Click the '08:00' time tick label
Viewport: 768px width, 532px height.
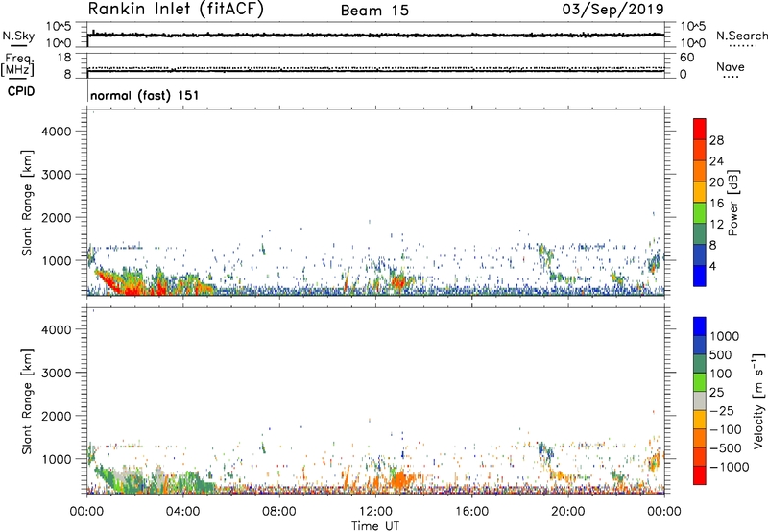279,512
